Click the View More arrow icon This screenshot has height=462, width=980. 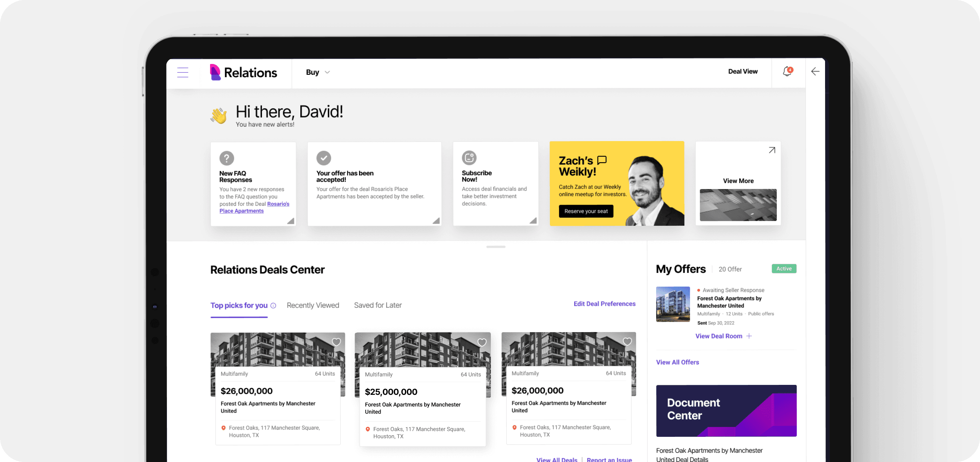pos(772,150)
